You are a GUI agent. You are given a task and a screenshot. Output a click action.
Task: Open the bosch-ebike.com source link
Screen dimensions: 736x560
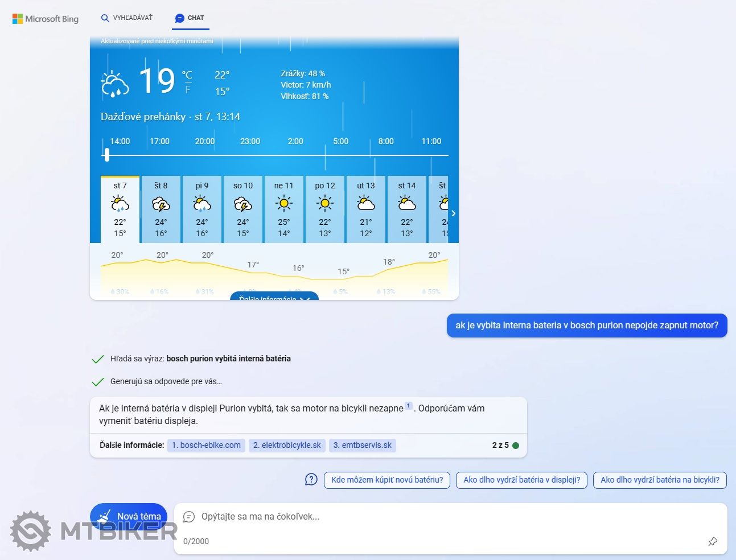click(206, 445)
